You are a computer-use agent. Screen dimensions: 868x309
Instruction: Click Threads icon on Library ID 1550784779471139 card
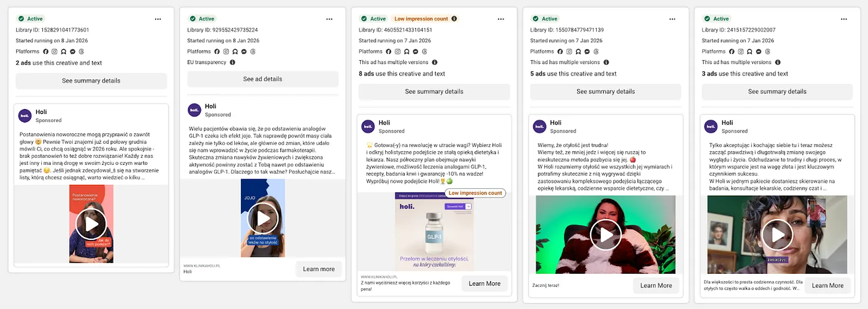click(x=597, y=52)
